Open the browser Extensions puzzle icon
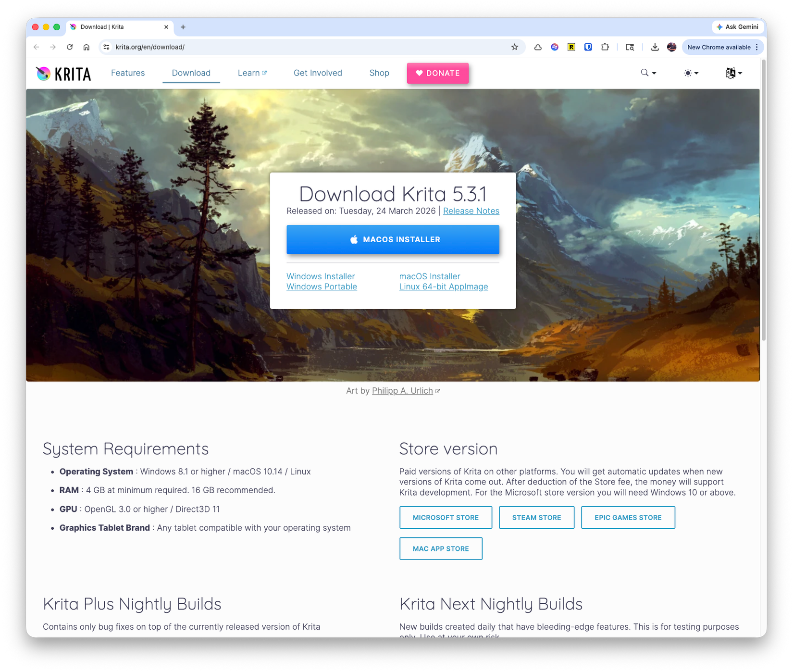 [605, 47]
